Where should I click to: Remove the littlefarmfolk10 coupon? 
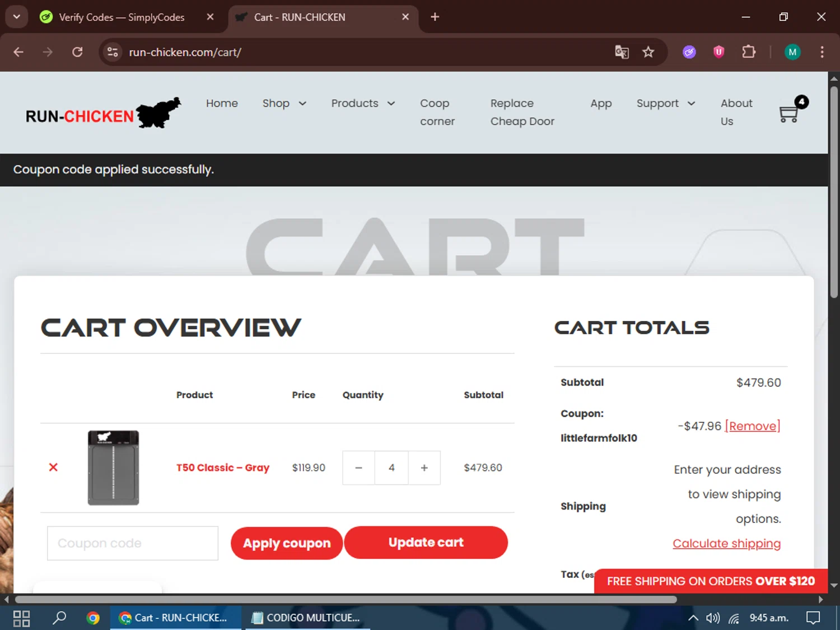(752, 426)
